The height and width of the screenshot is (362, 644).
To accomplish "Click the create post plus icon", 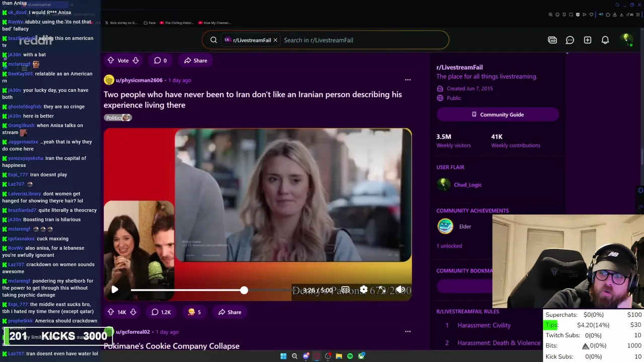I will [588, 40].
